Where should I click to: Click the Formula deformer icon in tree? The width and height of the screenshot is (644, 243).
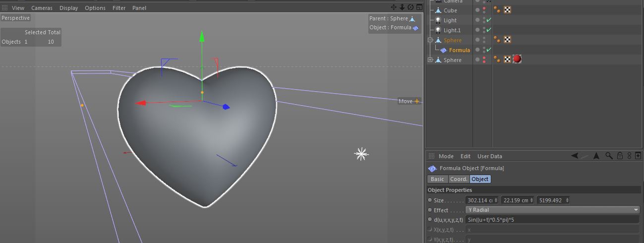(x=444, y=50)
